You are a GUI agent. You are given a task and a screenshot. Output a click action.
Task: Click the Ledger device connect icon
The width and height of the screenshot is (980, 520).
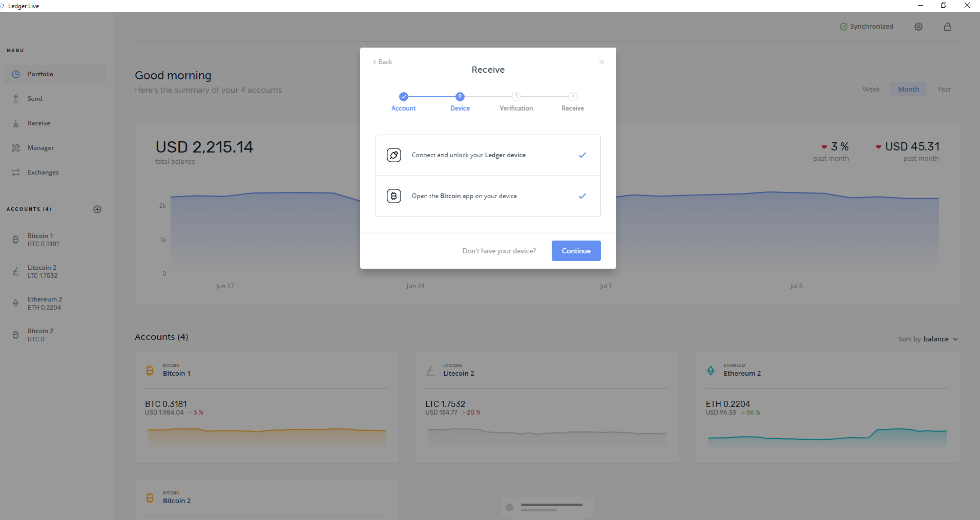click(x=394, y=155)
